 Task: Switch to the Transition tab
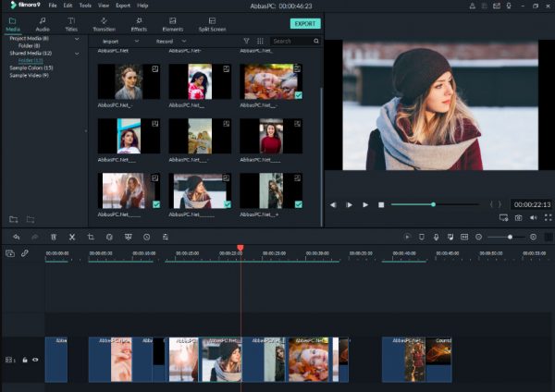tap(104, 24)
